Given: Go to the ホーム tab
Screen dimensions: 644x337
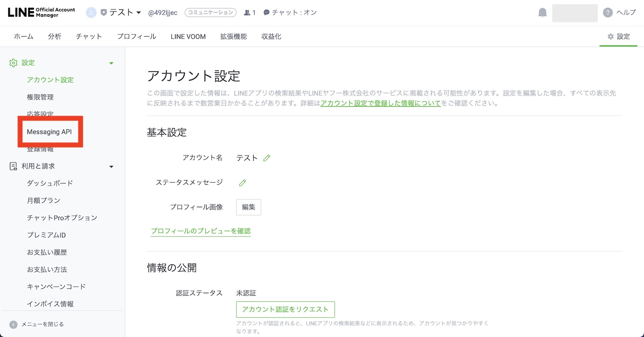Looking at the screenshot, I should coord(24,37).
